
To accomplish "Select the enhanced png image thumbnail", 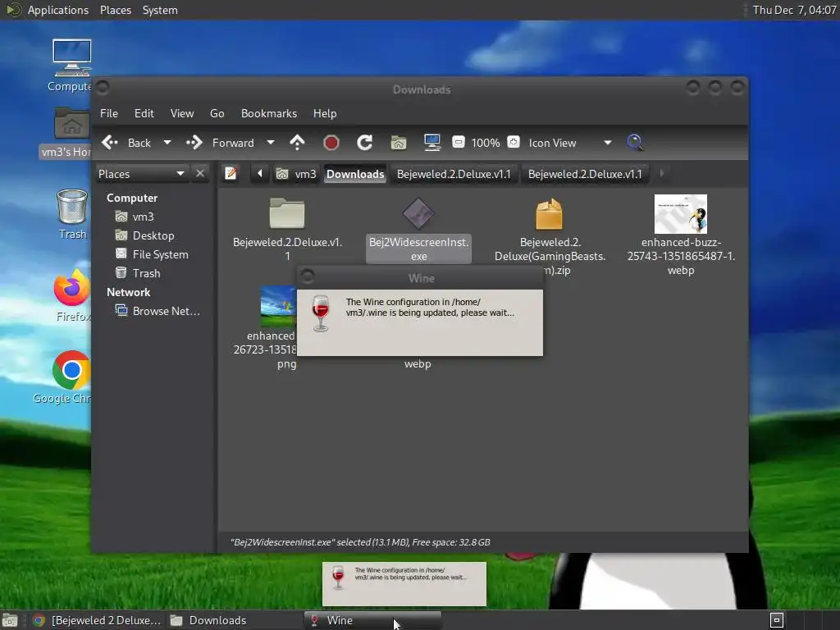I will (278, 306).
